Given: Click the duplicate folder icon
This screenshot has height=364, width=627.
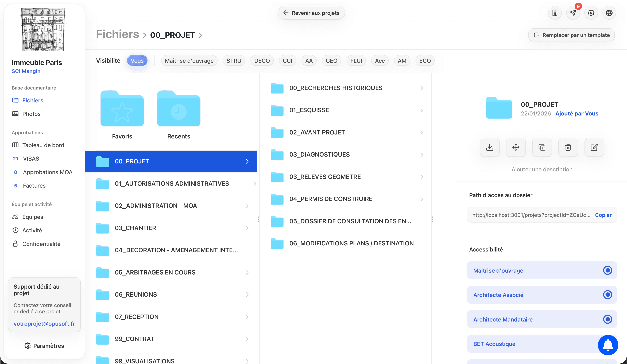Looking at the screenshot, I should tap(542, 147).
